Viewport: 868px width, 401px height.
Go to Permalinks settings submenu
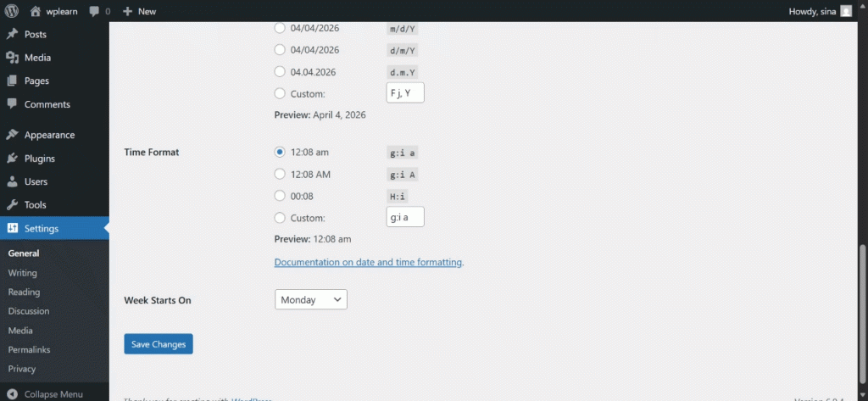coord(29,349)
